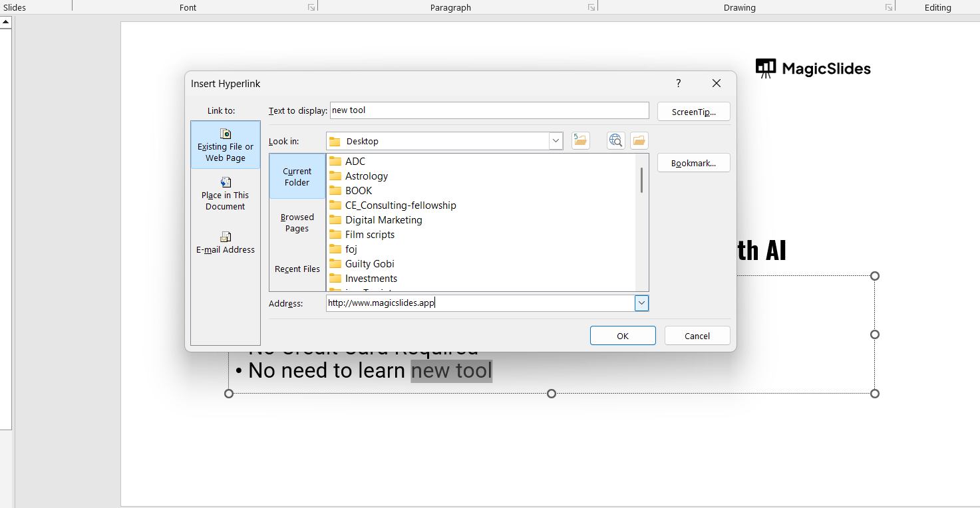Image resolution: width=980 pixels, height=508 pixels.
Task: Click "No need to learn" text on slide
Action: click(x=327, y=370)
